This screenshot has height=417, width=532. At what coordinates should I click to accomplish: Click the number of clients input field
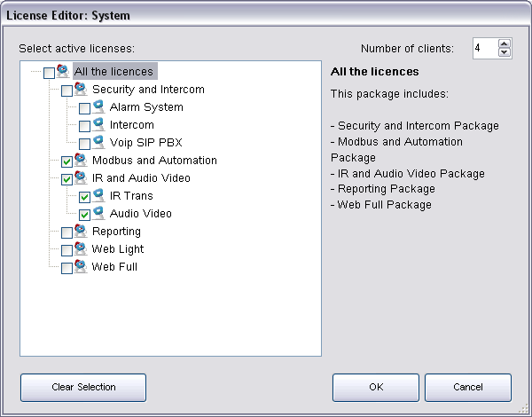pyautogui.click(x=483, y=49)
